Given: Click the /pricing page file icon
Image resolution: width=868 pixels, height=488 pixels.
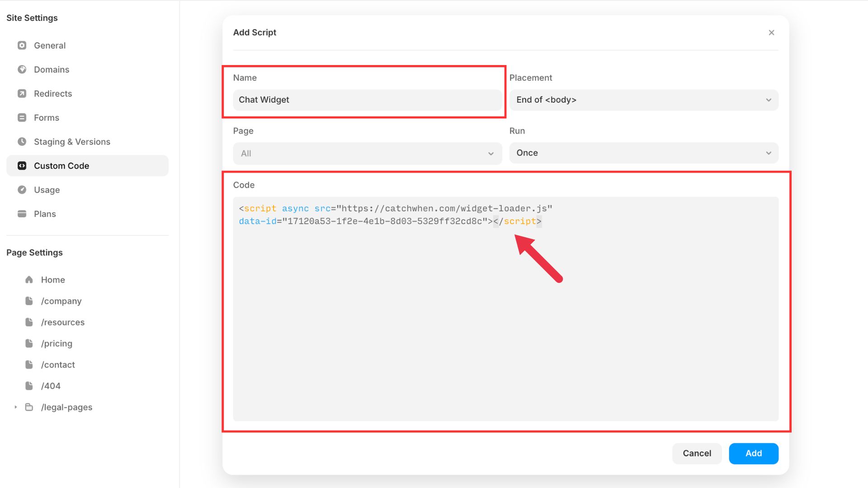Looking at the screenshot, I should (x=29, y=343).
